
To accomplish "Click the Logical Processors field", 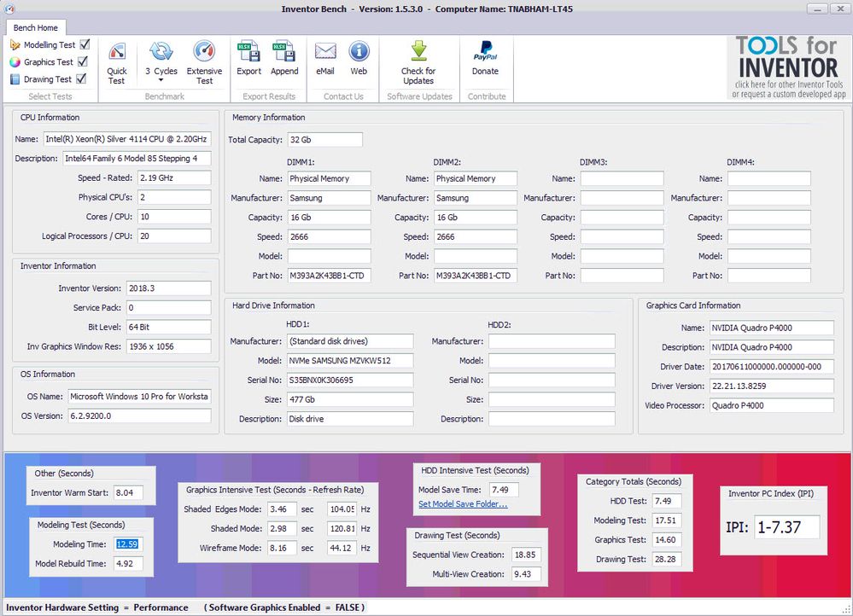I will click(x=174, y=236).
